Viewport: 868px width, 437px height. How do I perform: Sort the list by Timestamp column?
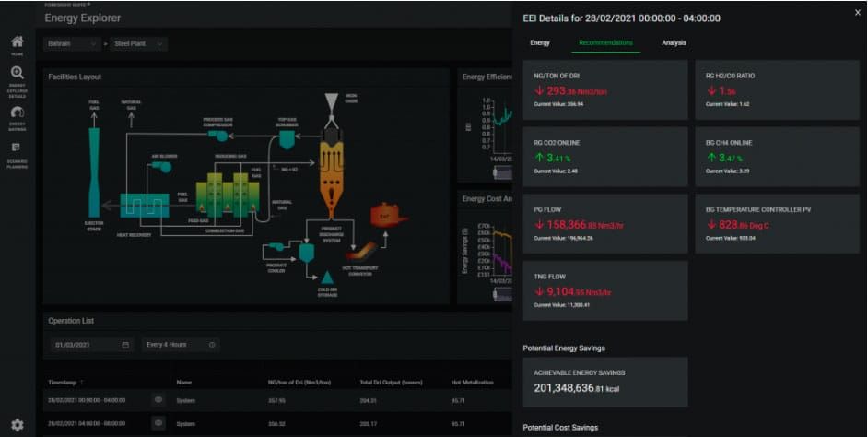(x=65, y=382)
